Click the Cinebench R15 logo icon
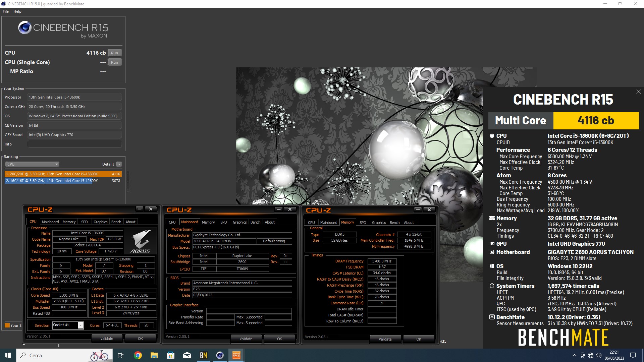Screen dimensions: 644x362 point(24,27)
